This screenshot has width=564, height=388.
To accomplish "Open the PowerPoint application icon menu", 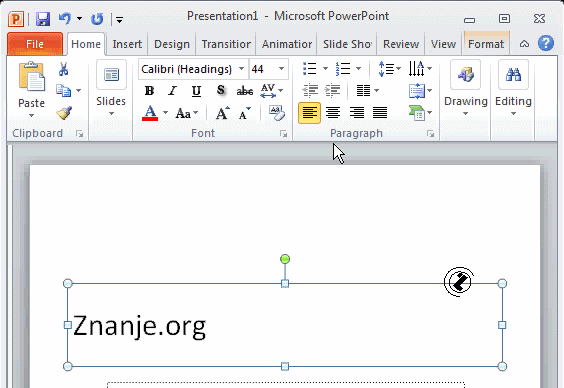I will tap(16, 19).
